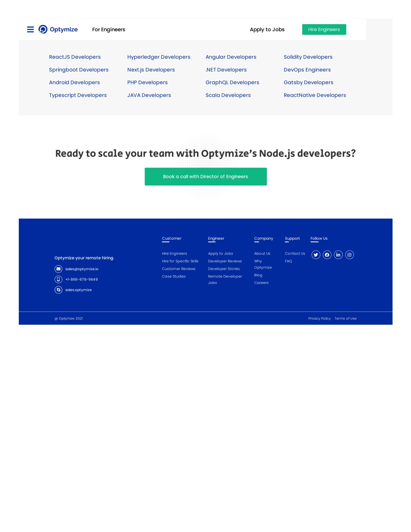The height and width of the screenshot is (532, 411).
Task: Open ReactJS Developers link
Action: (75, 57)
